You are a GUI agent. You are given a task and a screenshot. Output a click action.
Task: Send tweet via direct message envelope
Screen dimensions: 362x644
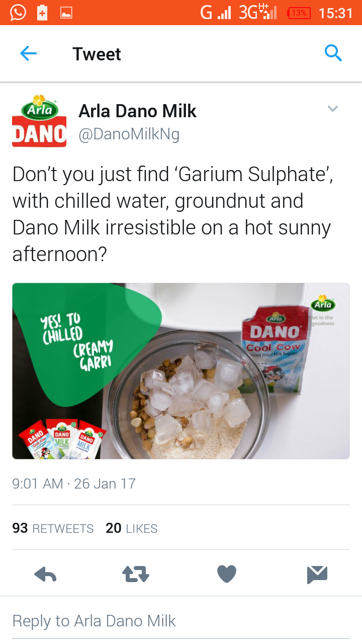317,574
